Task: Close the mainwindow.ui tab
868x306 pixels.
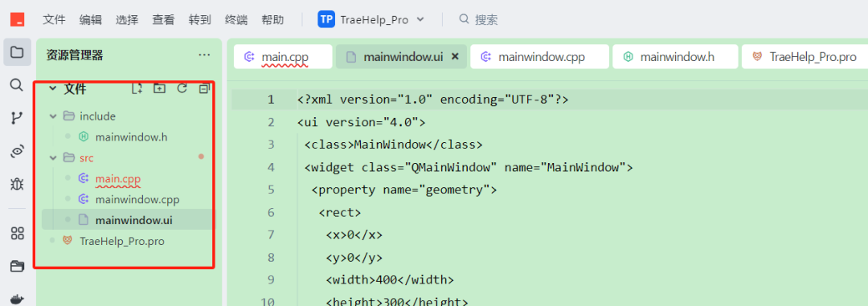Action: click(455, 56)
